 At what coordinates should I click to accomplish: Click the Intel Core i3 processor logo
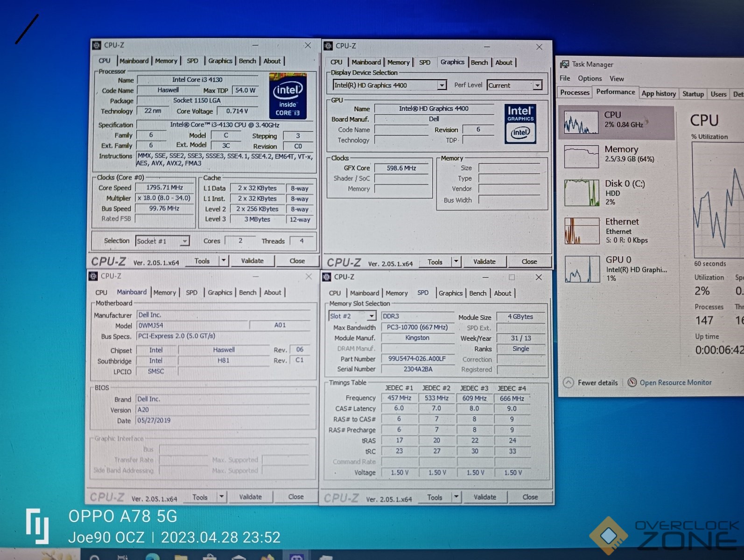(288, 96)
